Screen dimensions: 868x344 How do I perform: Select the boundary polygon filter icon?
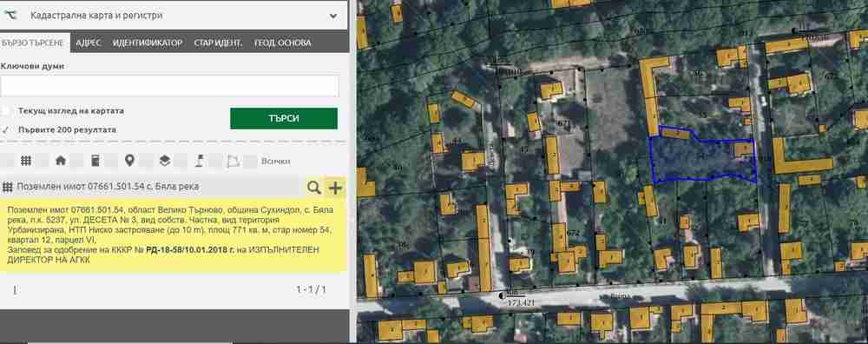tap(233, 162)
